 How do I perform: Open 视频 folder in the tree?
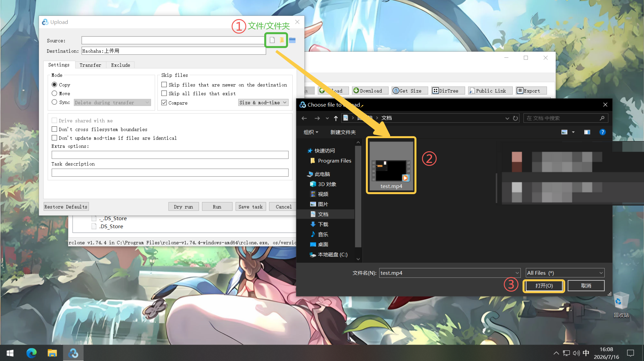click(319, 194)
